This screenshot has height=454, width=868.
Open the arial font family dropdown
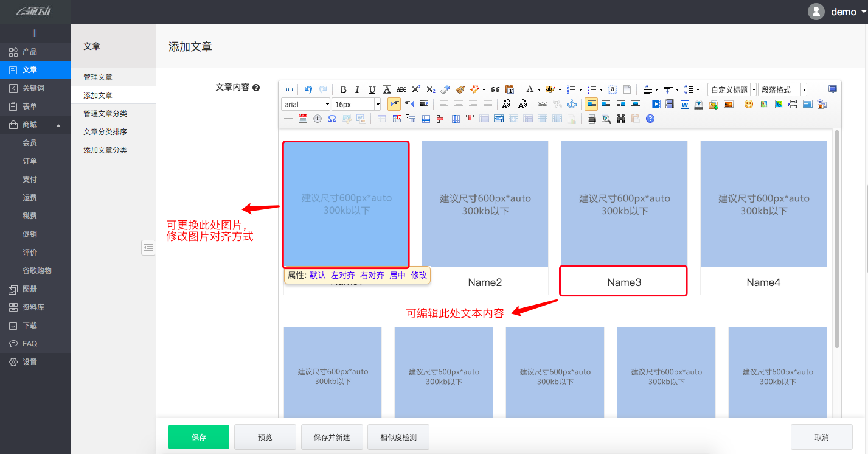pos(327,104)
